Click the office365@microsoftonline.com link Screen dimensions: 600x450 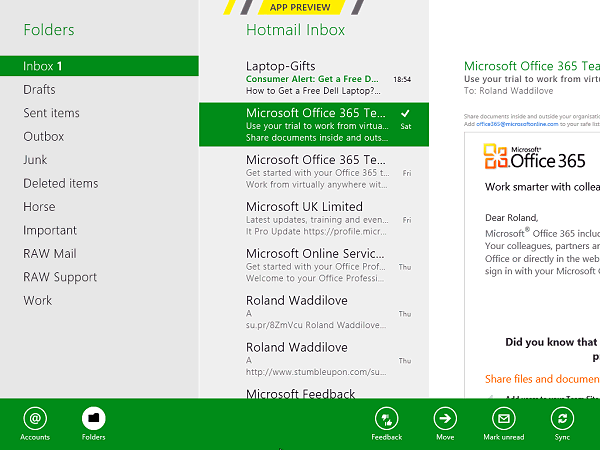(517, 124)
